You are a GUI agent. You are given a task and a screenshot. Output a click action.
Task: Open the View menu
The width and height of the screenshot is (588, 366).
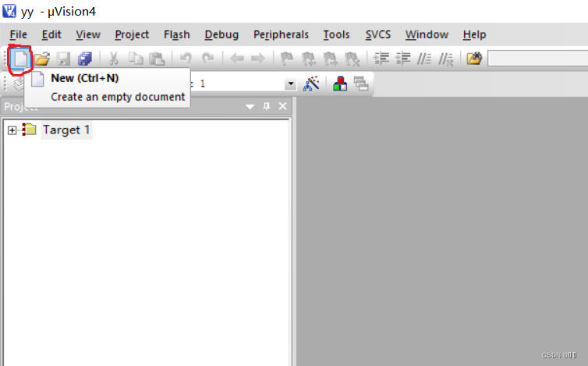88,34
